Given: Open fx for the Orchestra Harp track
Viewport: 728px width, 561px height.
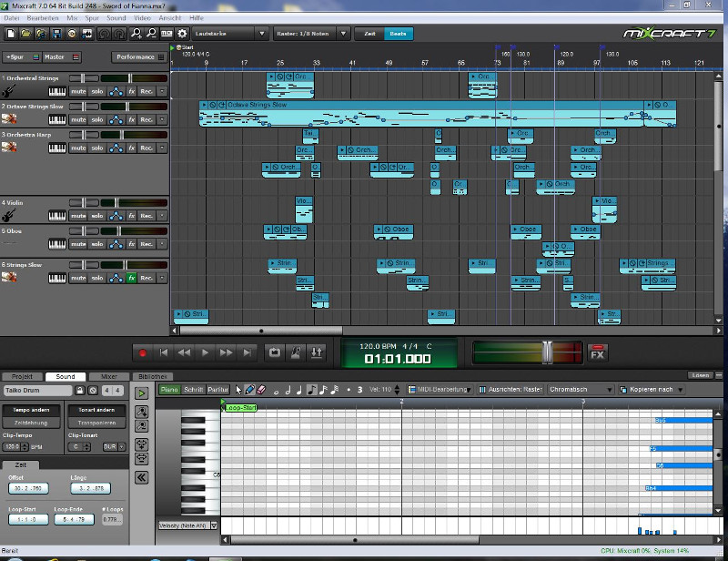Looking at the screenshot, I should [132, 148].
